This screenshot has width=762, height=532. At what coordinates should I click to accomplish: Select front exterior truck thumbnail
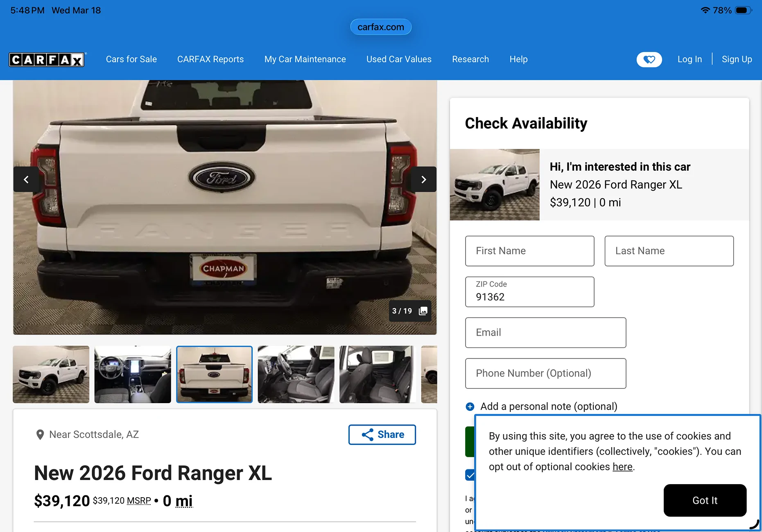click(51, 374)
